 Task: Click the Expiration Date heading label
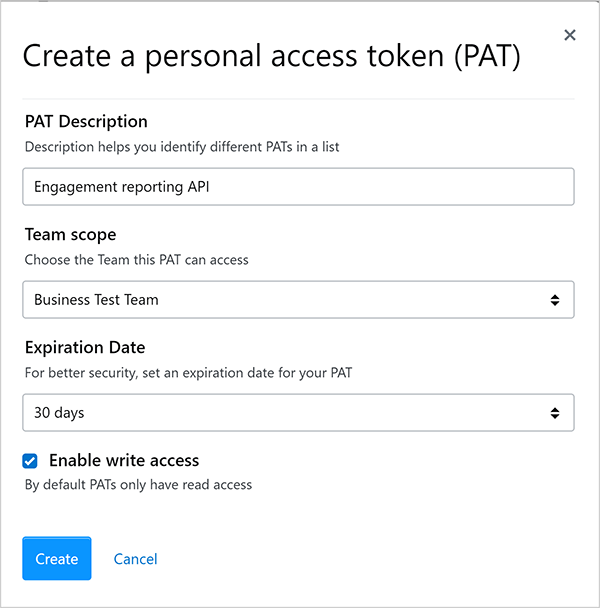tap(85, 347)
